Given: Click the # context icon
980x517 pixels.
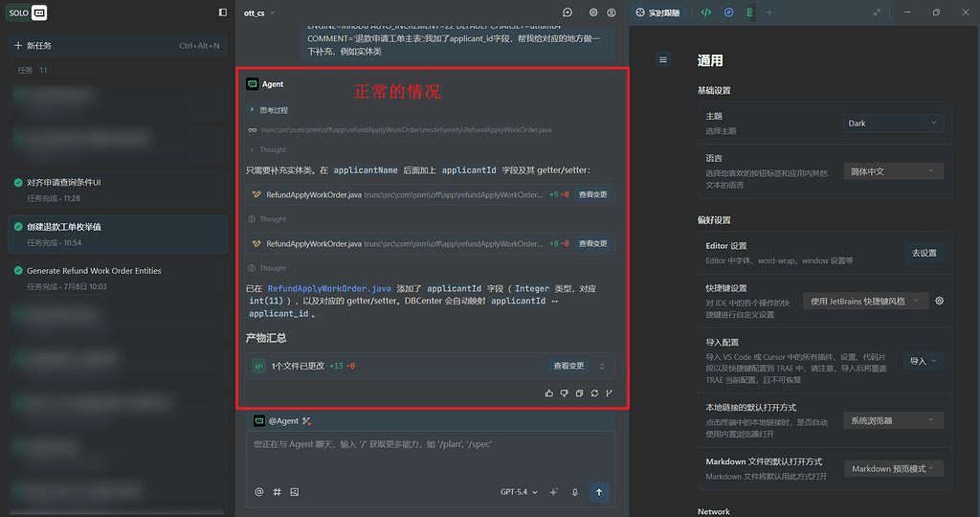Looking at the screenshot, I should (x=277, y=492).
